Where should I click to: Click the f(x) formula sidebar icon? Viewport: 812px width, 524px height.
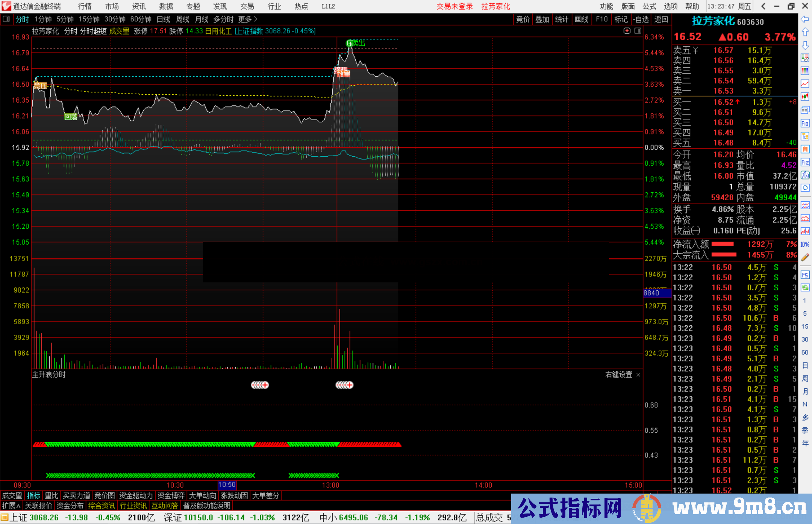click(x=805, y=175)
